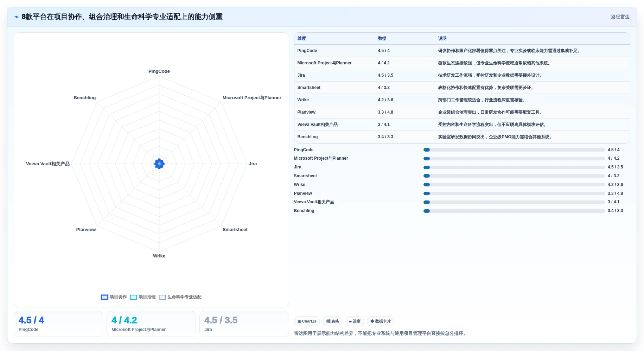Viewport: 644px width, 351px height.
Task: Click Veeva Vault相关产品 radar axis label
Action: pos(48,164)
